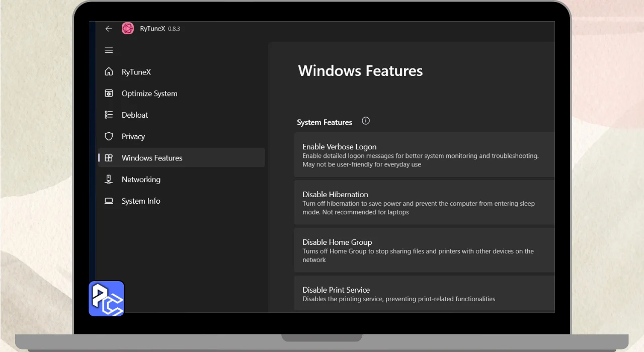Click the blue PC logo badge
The width and height of the screenshot is (644, 352).
(106, 299)
